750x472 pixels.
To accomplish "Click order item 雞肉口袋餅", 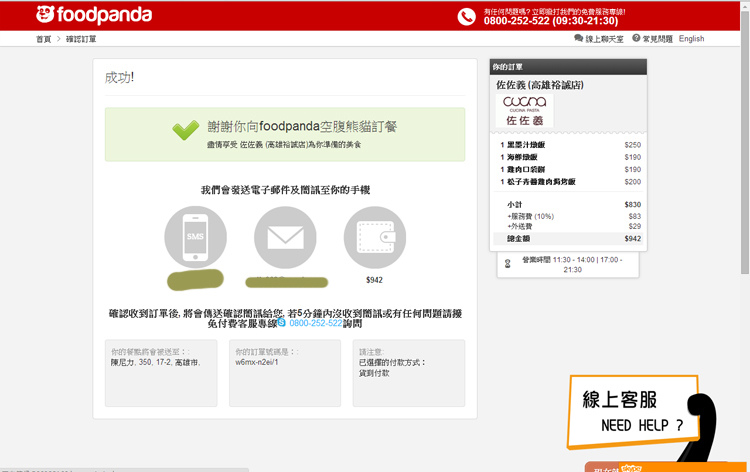I will tap(570, 170).
